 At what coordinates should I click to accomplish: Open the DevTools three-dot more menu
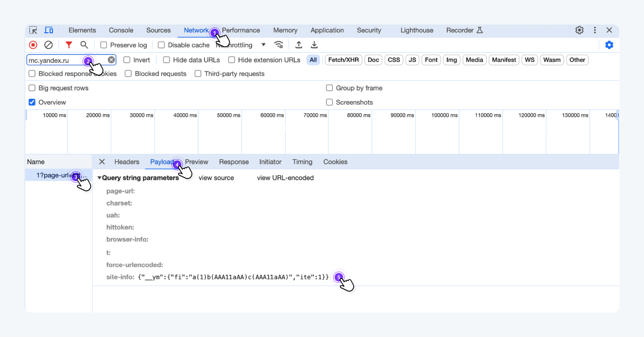(595, 30)
